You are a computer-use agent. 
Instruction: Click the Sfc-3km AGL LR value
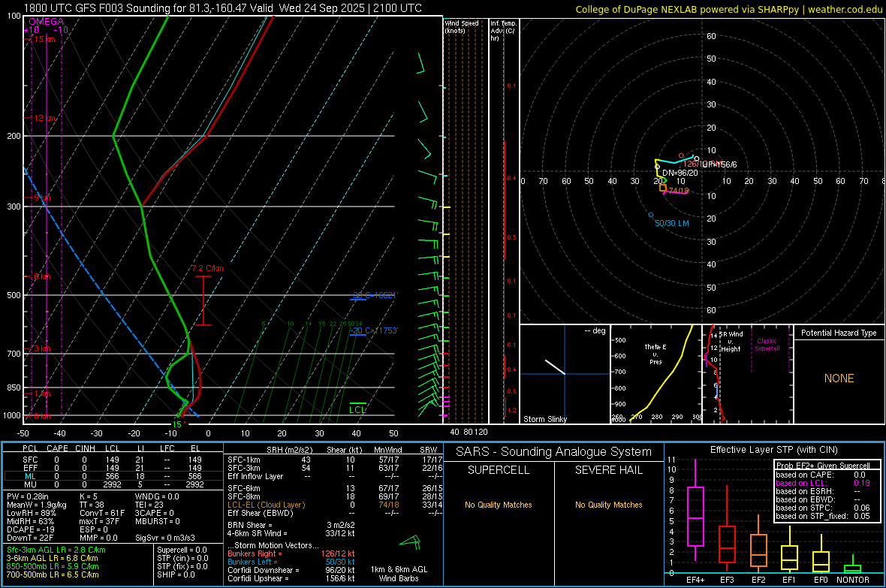(x=56, y=550)
